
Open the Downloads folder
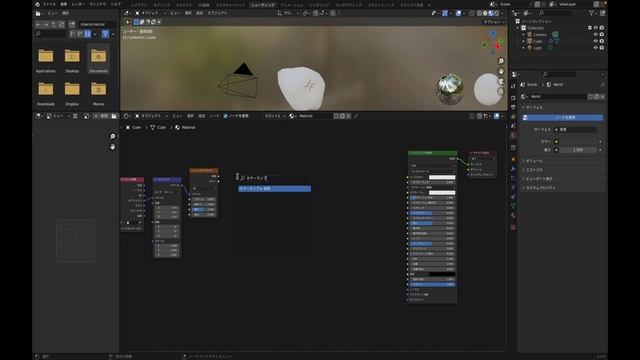pos(46,93)
